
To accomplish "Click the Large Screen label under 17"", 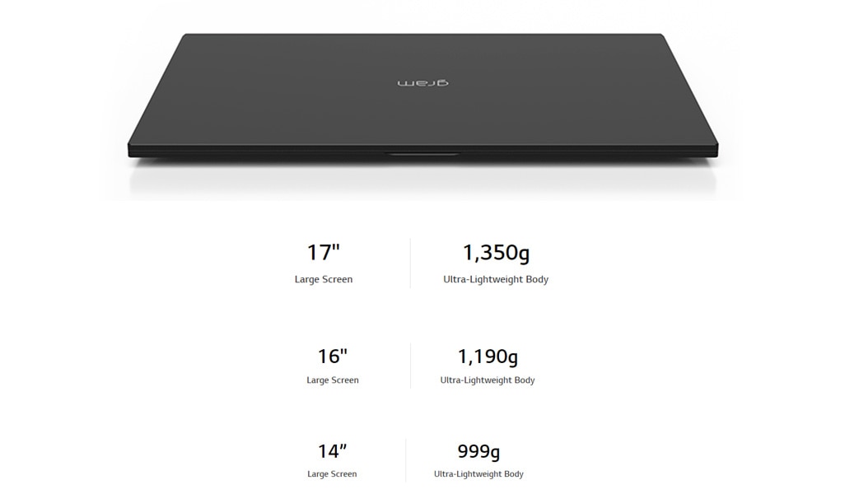I will (x=324, y=279).
